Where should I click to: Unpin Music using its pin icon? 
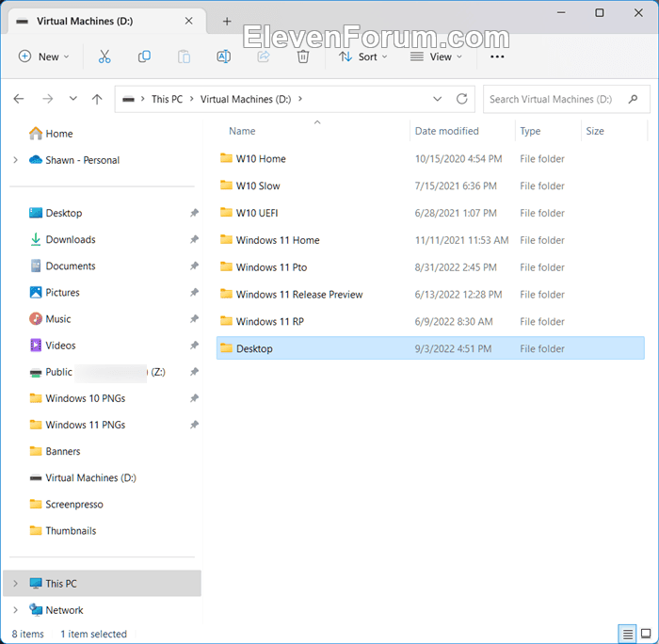click(194, 318)
